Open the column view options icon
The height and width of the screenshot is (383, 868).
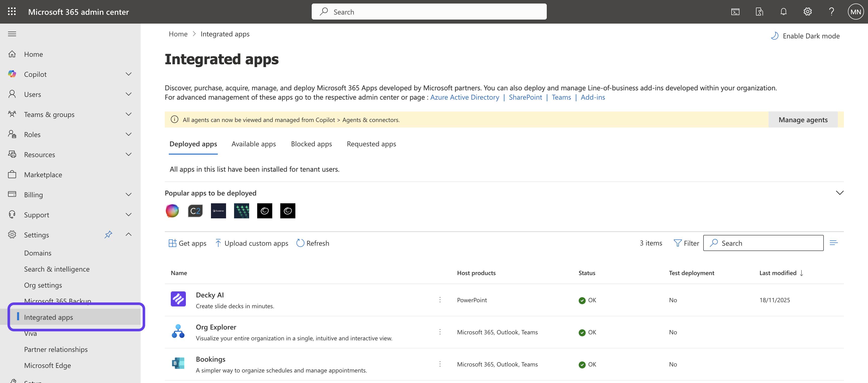(833, 243)
